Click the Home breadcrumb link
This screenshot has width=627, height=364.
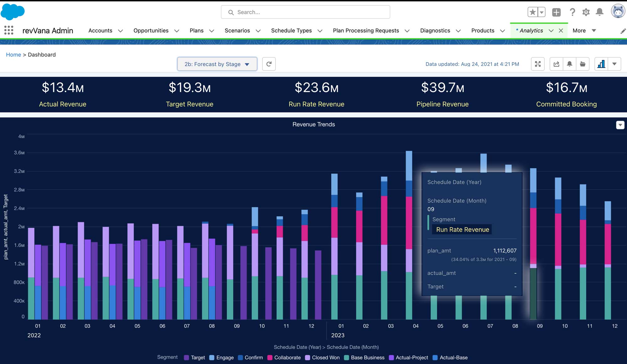[x=13, y=55]
